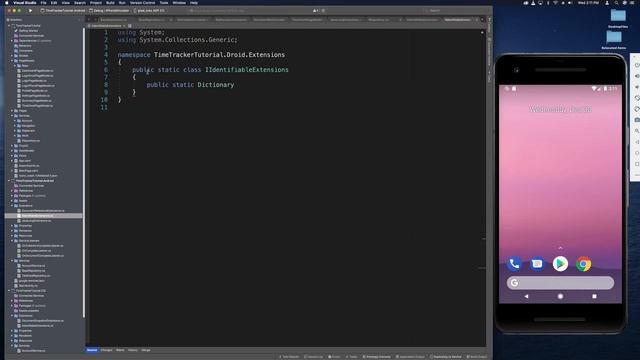Open the Edit menu
The image size is (640, 360).
pos(53,2)
